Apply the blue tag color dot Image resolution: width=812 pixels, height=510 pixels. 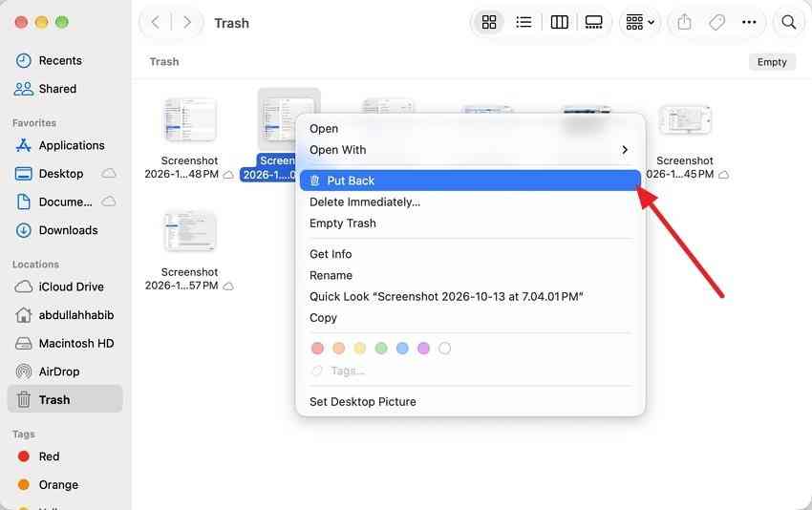point(402,348)
